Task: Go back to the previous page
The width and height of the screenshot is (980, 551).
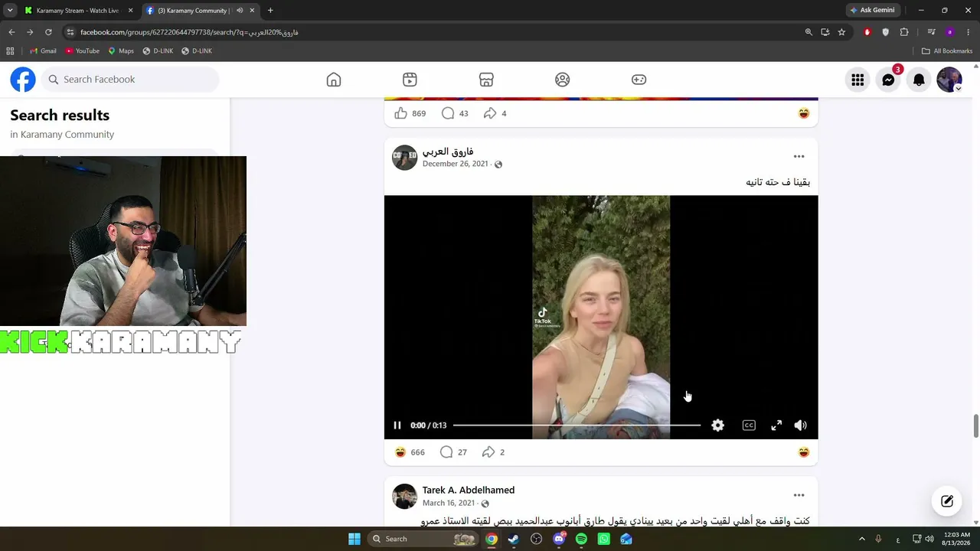Action: point(11,32)
